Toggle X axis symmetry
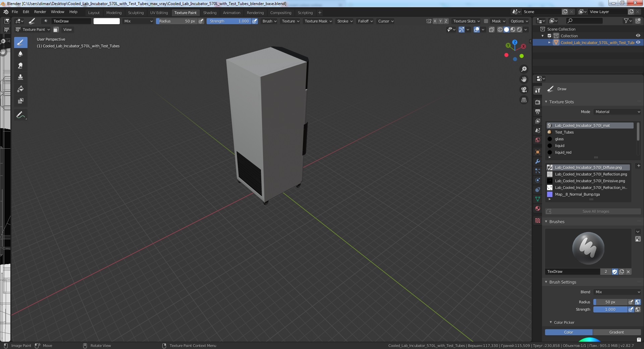This screenshot has width=644, height=349. [435, 21]
